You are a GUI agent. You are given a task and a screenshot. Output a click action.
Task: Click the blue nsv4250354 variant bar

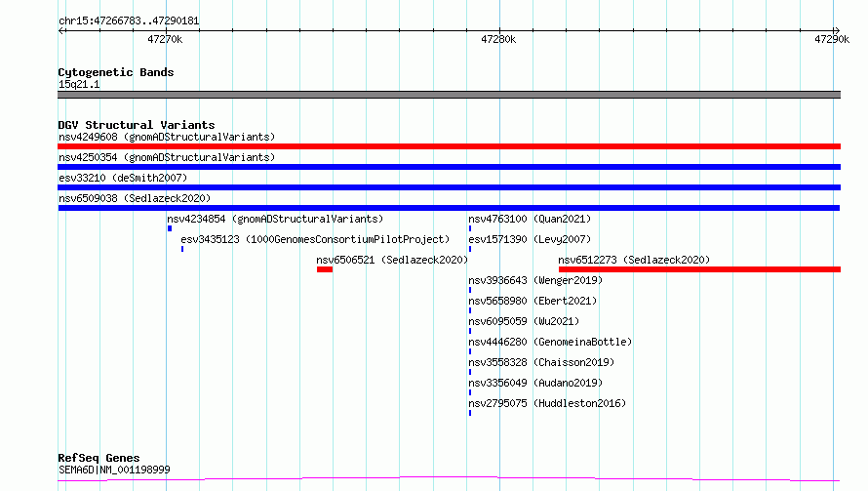tap(449, 167)
